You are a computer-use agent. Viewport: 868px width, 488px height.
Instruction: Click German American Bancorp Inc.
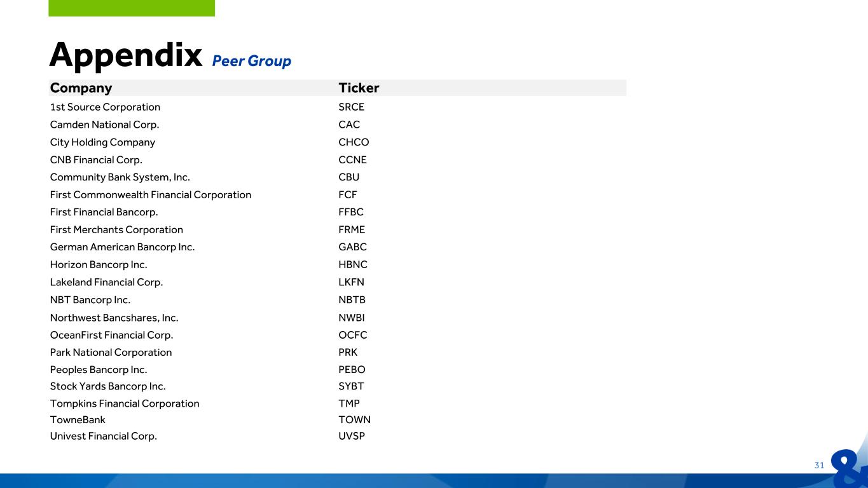click(122, 247)
